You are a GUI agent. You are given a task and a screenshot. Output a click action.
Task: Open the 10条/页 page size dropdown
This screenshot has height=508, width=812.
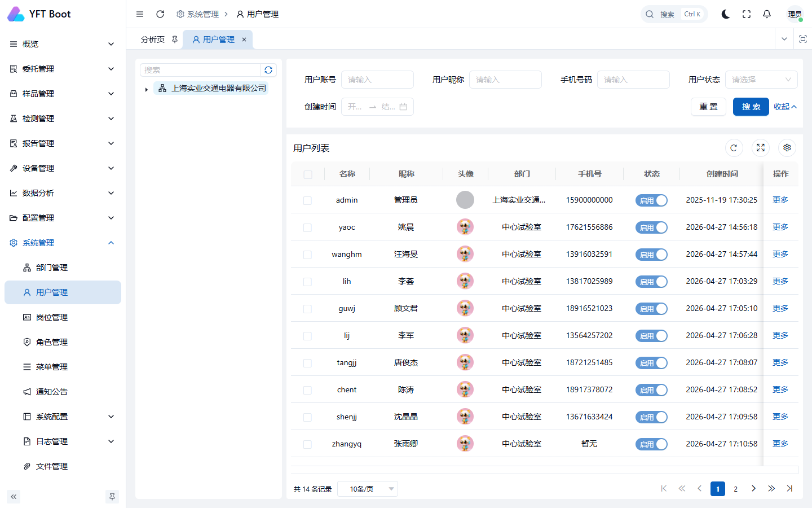click(368, 489)
